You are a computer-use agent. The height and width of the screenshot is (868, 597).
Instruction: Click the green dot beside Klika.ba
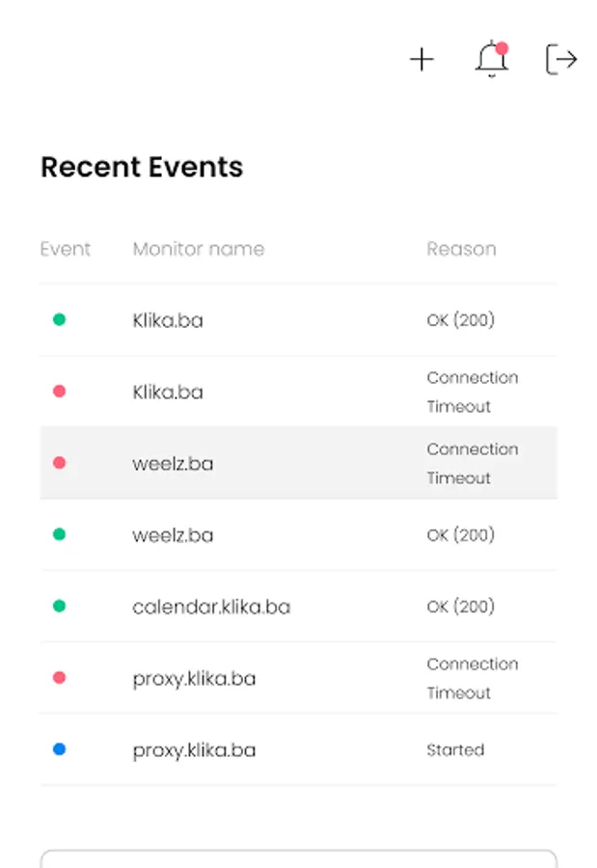coord(59,319)
